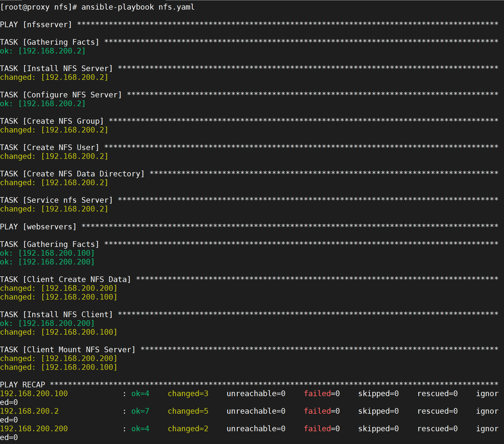This screenshot has width=504, height=444.
Task: Click 'unreachable=0' in the 192.168.200.200 recap row
Action: [x=256, y=429]
